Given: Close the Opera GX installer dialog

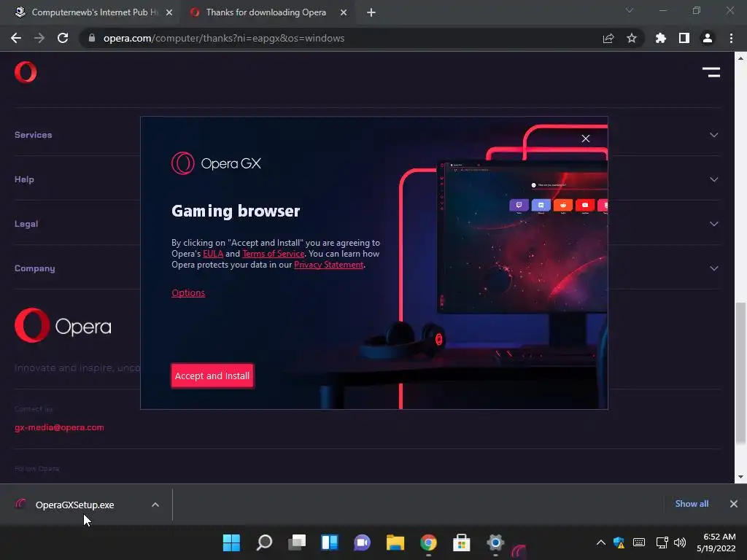Looking at the screenshot, I should coord(586,139).
